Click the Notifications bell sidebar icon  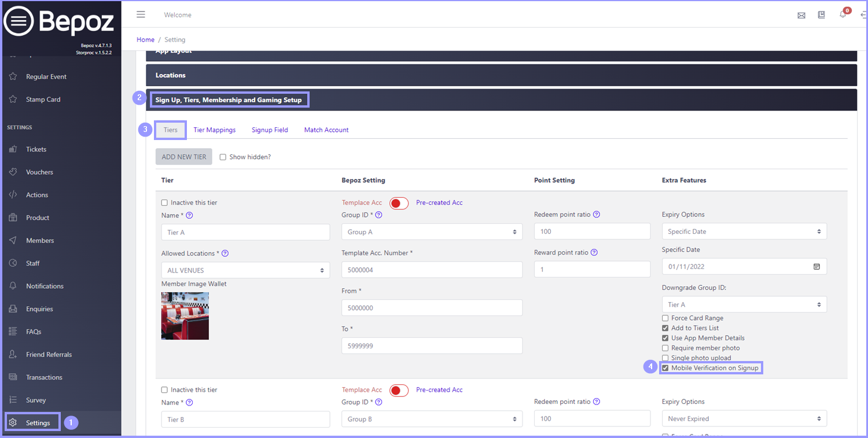13,286
